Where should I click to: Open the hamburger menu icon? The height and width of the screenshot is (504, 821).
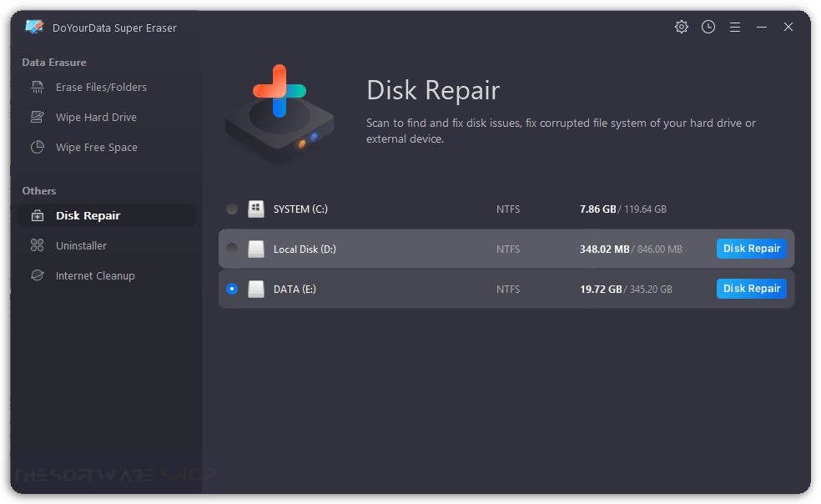[x=734, y=27]
